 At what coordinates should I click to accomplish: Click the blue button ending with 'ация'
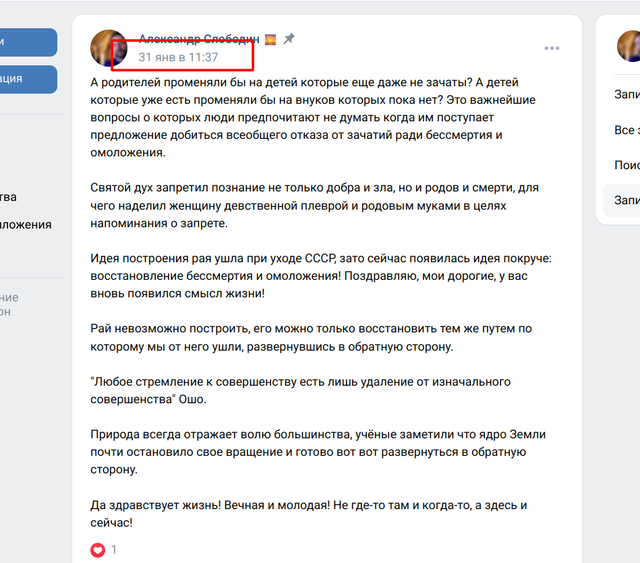(28, 79)
